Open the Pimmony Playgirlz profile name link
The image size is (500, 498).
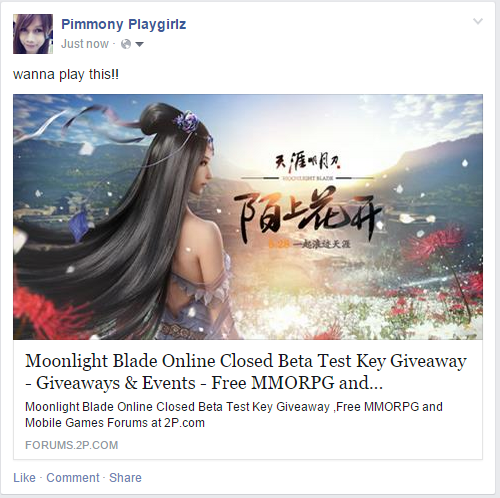[x=123, y=25]
